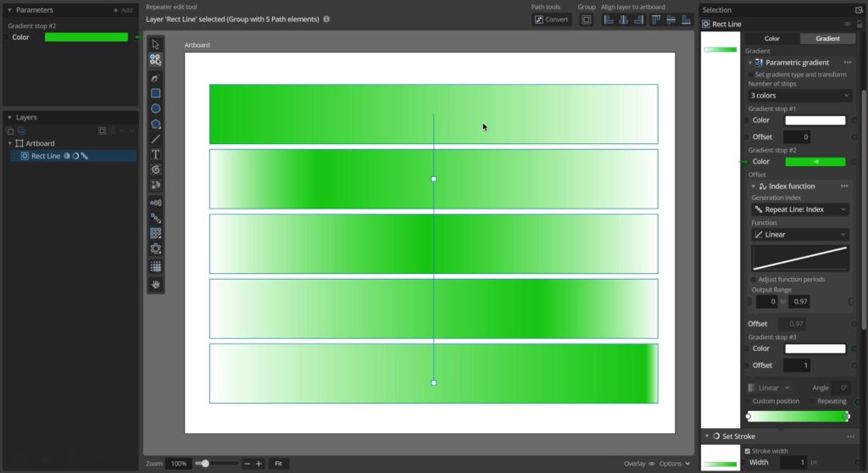Choose the Text tool
868x473 pixels.
(x=156, y=154)
